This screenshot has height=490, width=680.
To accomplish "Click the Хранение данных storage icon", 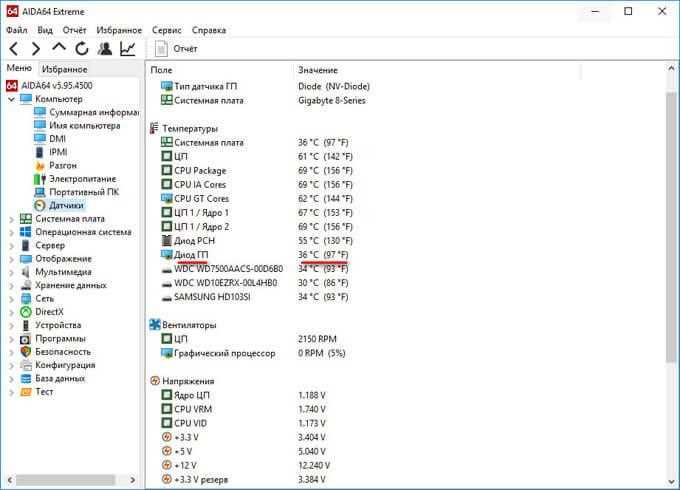I will coord(26,285).
